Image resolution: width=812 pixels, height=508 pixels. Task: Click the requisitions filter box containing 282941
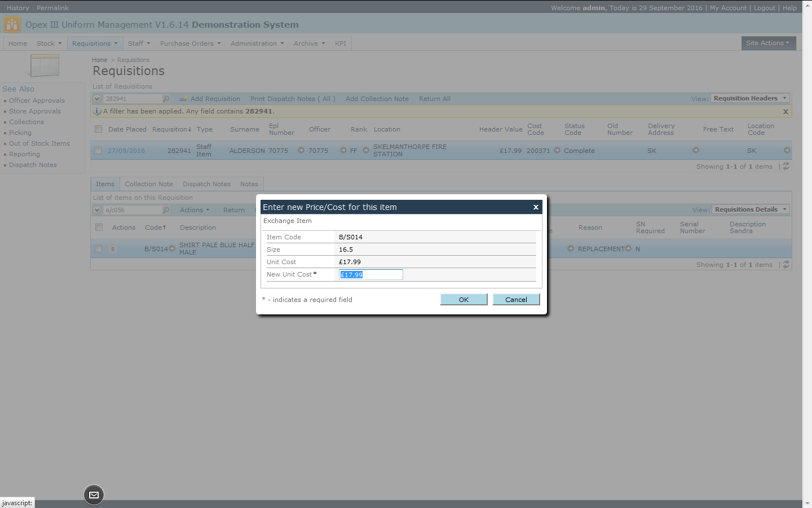point(133,99)
